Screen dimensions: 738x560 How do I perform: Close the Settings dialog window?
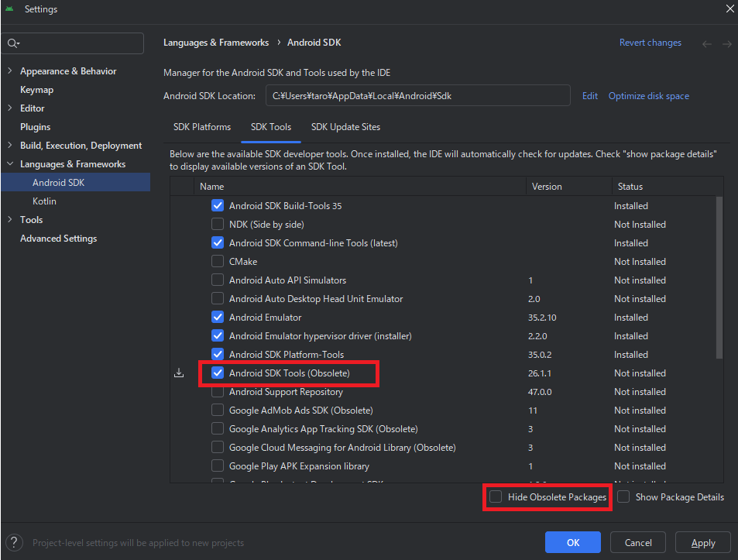(x=729, y=9)
